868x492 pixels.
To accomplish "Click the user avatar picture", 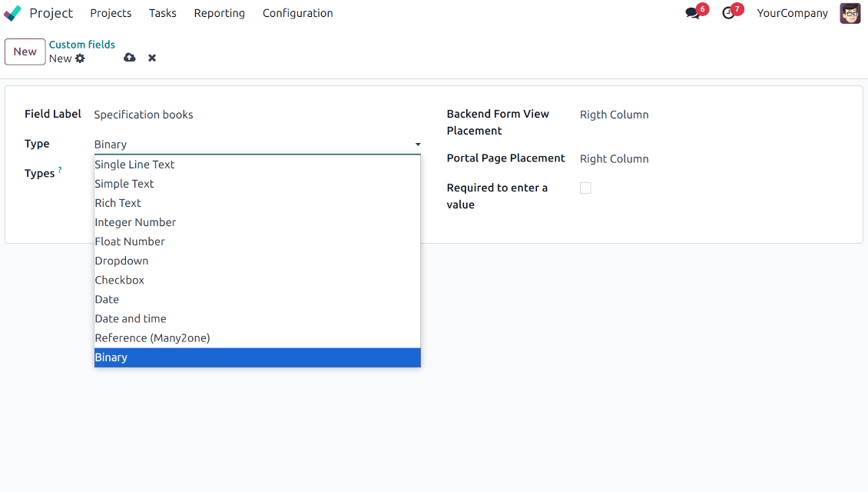I will [850, 13].
